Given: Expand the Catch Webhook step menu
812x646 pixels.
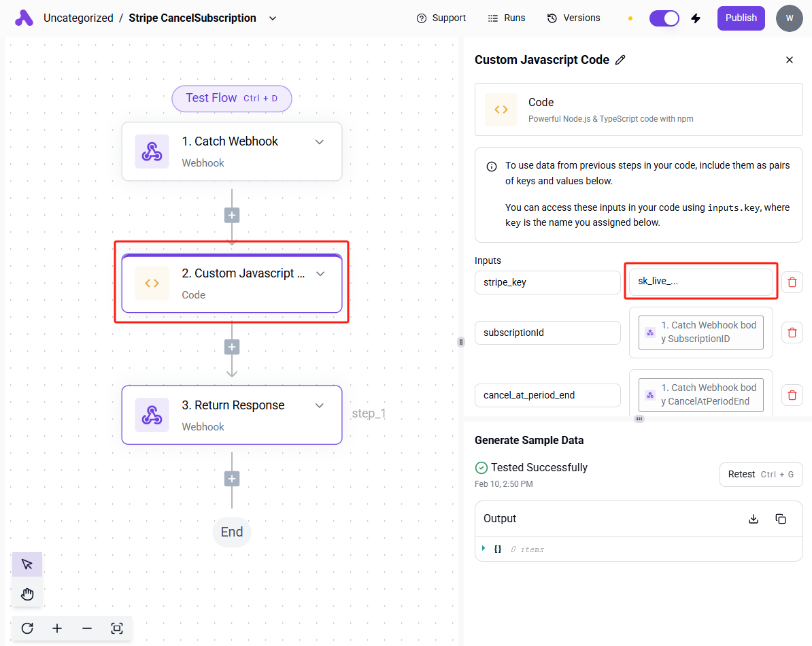Looking at the screenshot, I should (x=320, y=141).
